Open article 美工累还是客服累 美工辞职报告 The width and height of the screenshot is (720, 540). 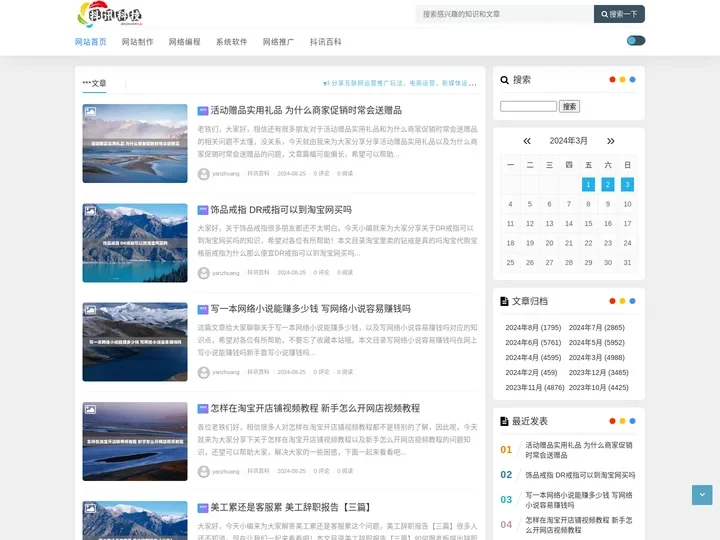tap(291, 507)
